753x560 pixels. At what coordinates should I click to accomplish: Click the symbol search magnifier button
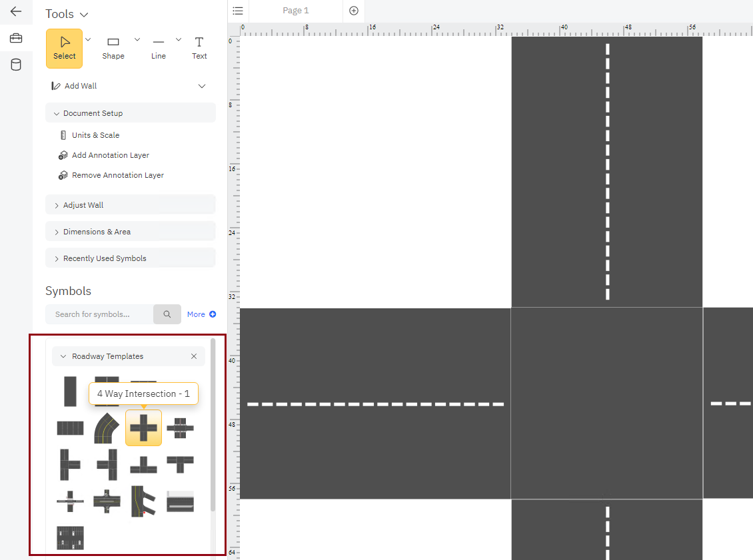point(167,314)
